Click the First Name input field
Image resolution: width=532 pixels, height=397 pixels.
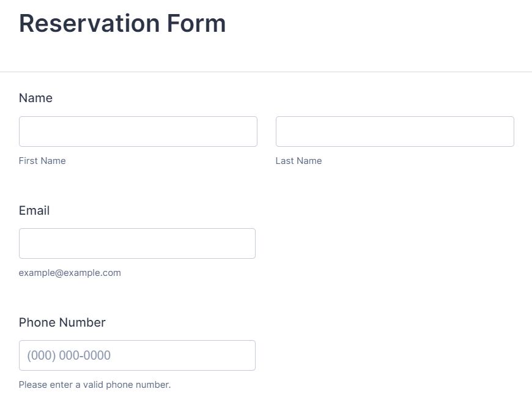coord(138,132)
